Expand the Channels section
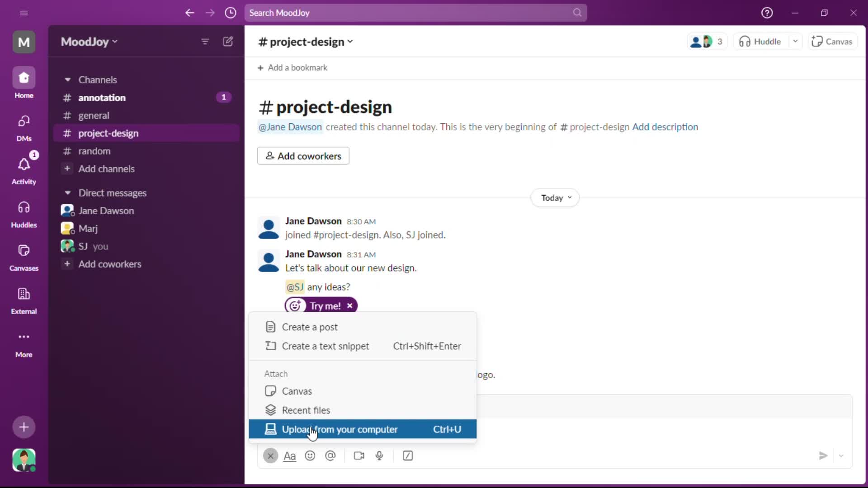The height and width of the screenshot is (488, 868). point(67,79)
